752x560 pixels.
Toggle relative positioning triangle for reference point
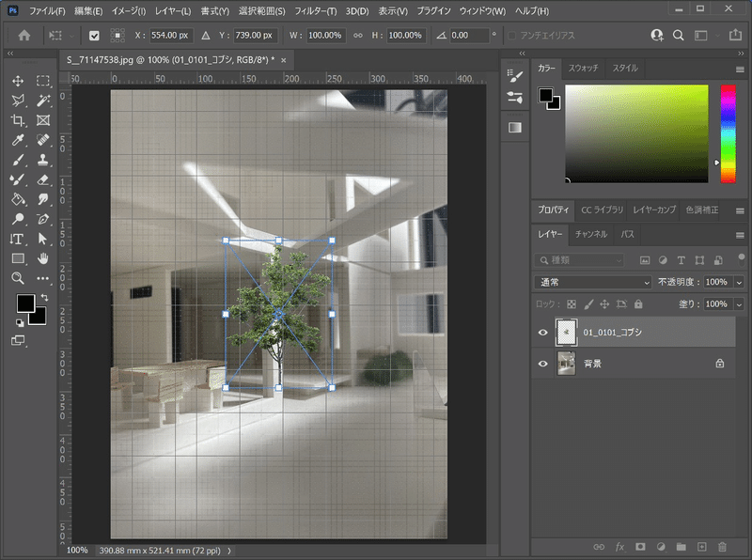[x=206, y=35]
